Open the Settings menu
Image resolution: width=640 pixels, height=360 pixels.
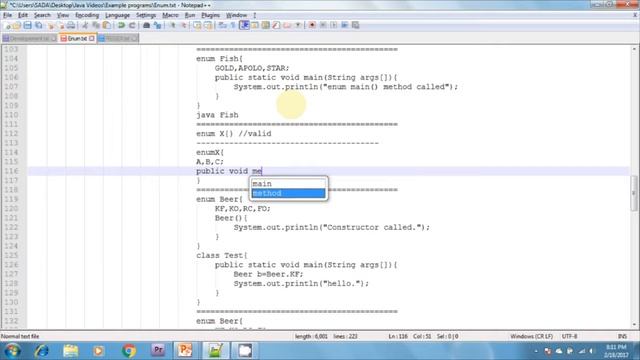[x=146, y=15]
